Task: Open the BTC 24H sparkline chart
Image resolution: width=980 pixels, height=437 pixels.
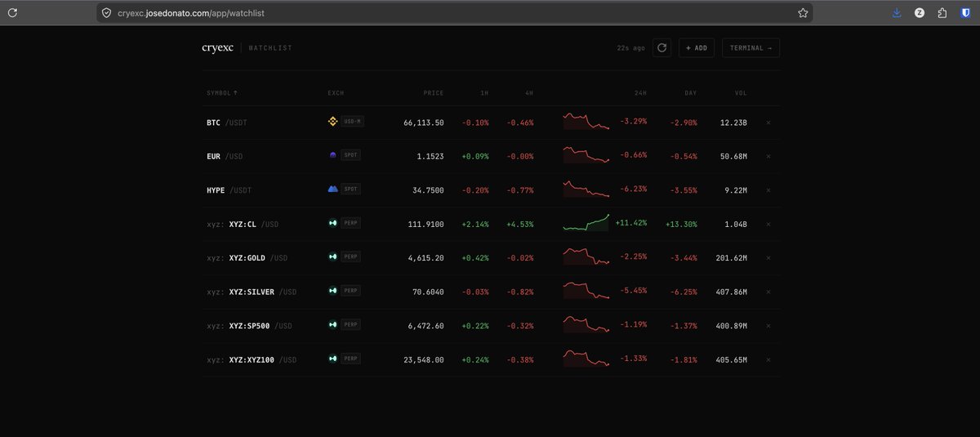Action: (586, 122)
